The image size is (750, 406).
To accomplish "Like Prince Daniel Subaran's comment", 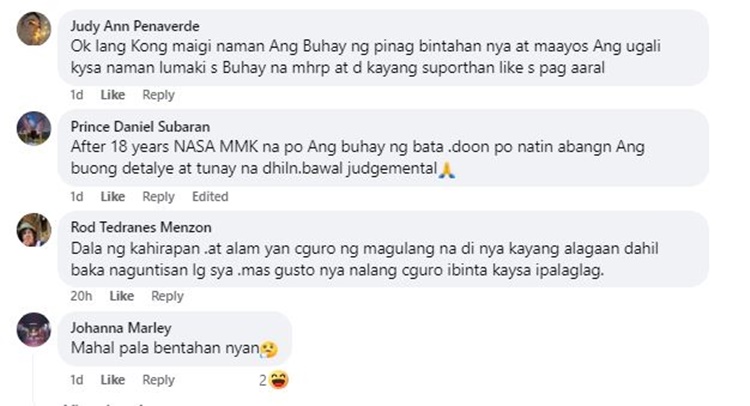I will (x=112, y=197).
